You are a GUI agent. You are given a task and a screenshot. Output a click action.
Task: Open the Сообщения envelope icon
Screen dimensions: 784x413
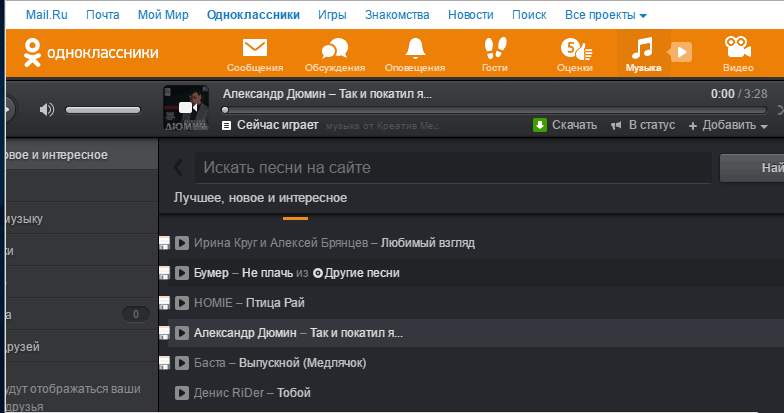click(255, 48)
